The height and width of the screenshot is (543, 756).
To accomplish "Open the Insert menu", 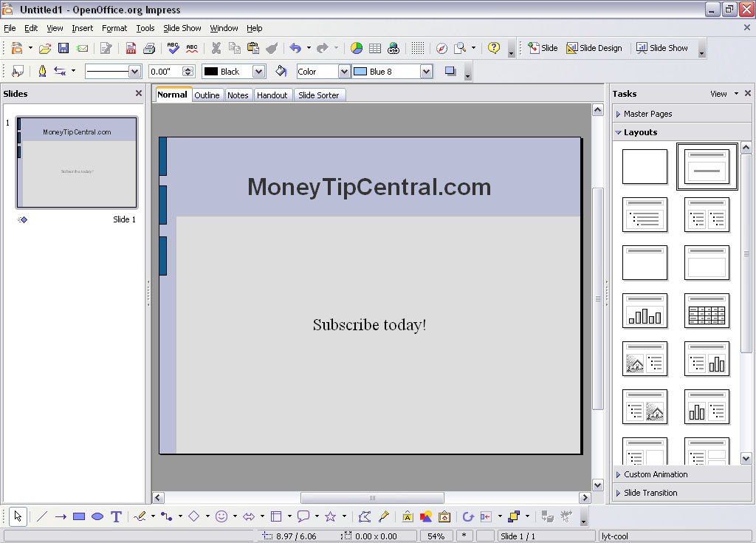I will pos(83,28).
